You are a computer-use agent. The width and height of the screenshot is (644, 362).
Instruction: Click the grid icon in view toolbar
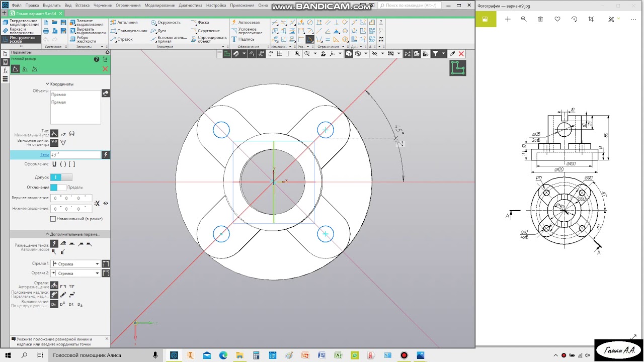click(279, 54)
